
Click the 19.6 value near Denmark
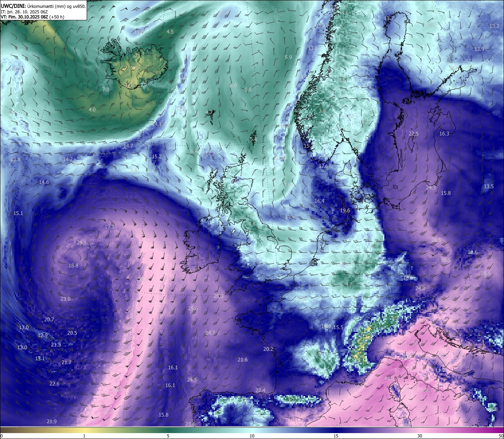345,211
